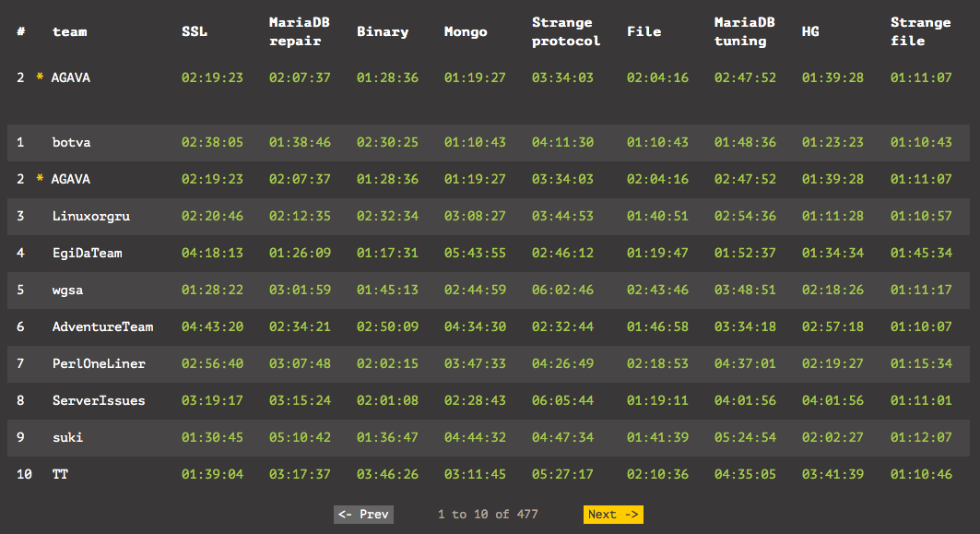Click PerlOneLiner's MariaDB tuning time 04:37:01
Viewport: 980px width, 534px height.
[x=745, y=363]
